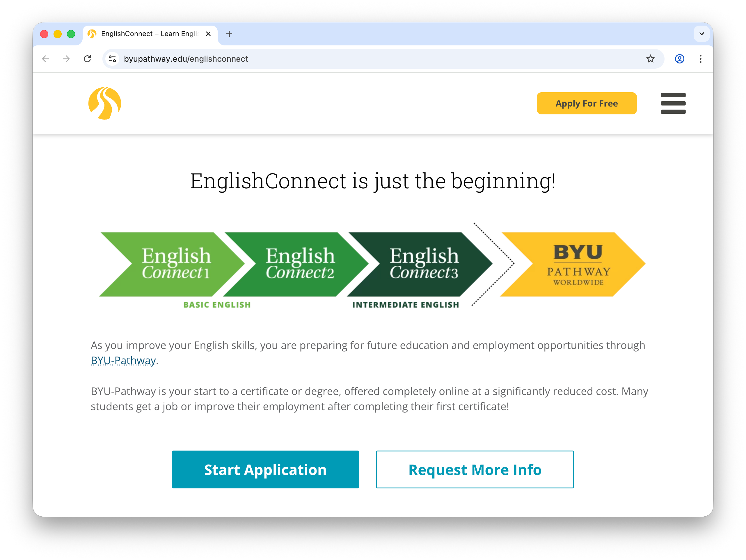Click the site permissions icon in address bar
Image resolution: width=746 pixels, height=560 pixels.
pos(112,59)
